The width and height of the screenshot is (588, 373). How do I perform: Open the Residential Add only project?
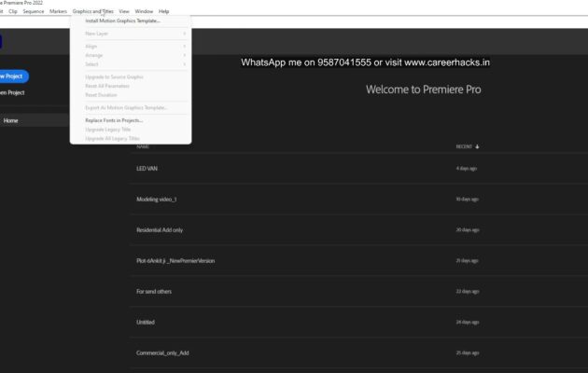click(x=160, y=229)
